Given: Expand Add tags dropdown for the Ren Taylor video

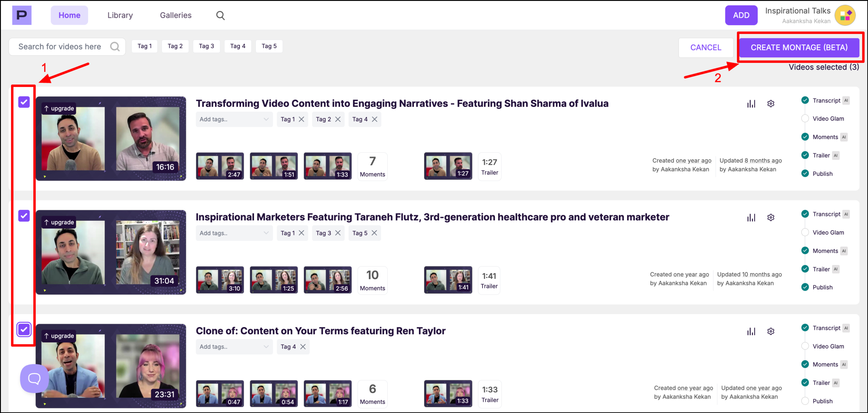Looking at the screenshot, I should pos(234,347).
